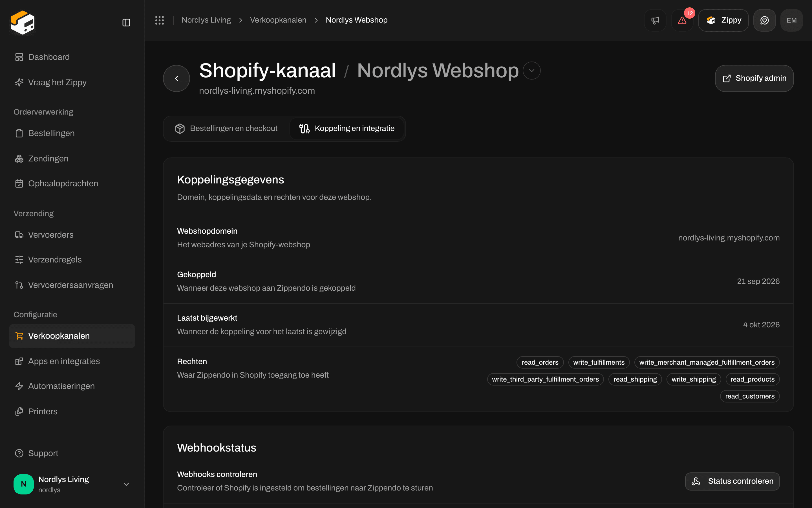Open Support in sidebar
812x508 pixels.
(72, 453)
